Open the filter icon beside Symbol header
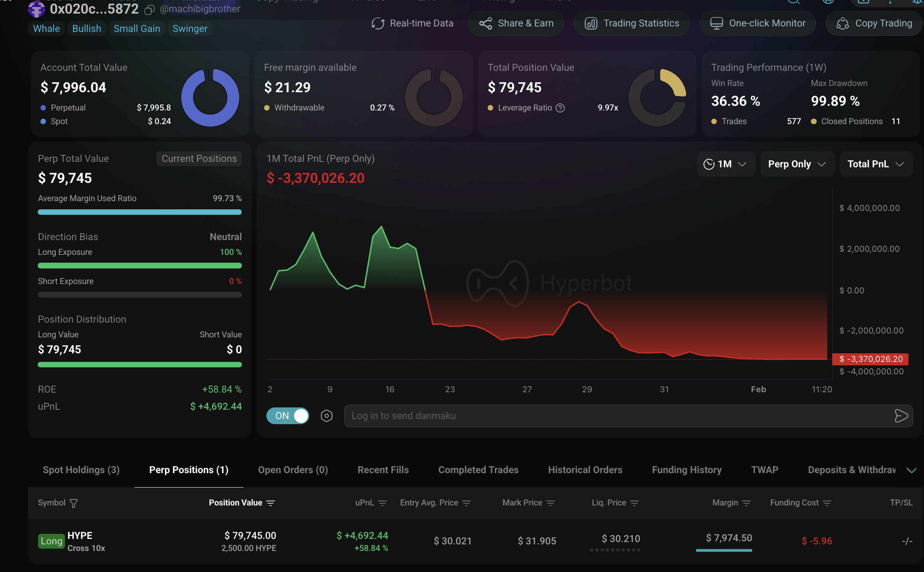Screen dimensions: 924x572 [x=74, y=503]
